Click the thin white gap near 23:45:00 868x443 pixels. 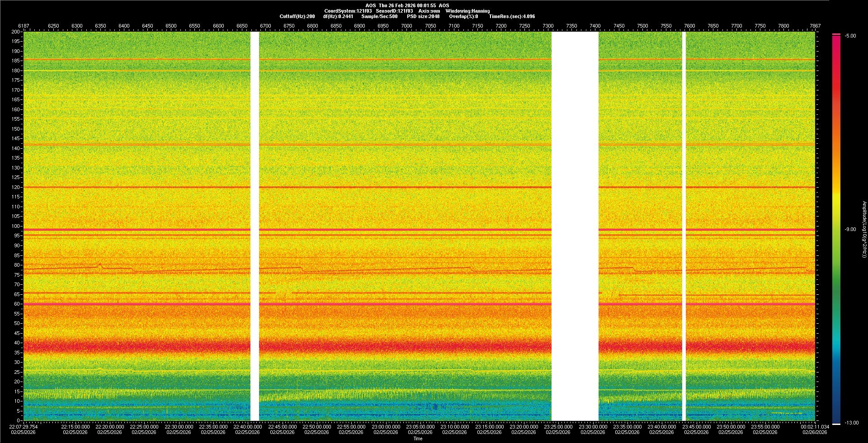pos(684,226)
